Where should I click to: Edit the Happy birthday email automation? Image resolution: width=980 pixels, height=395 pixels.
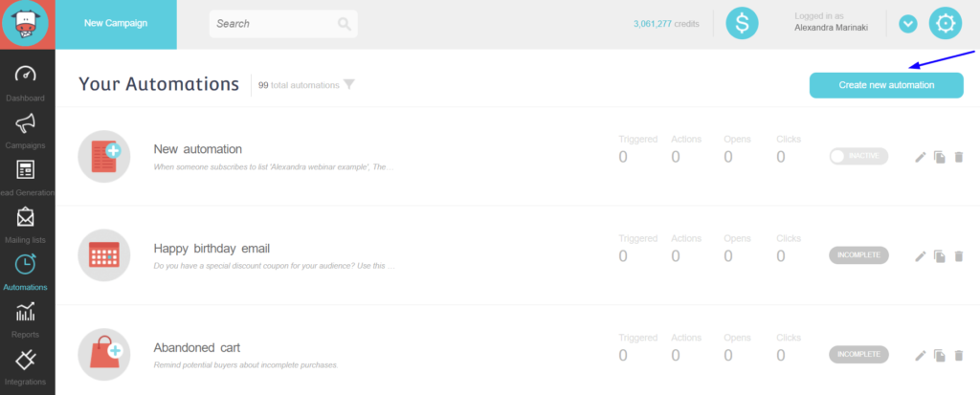click(920, 255)
